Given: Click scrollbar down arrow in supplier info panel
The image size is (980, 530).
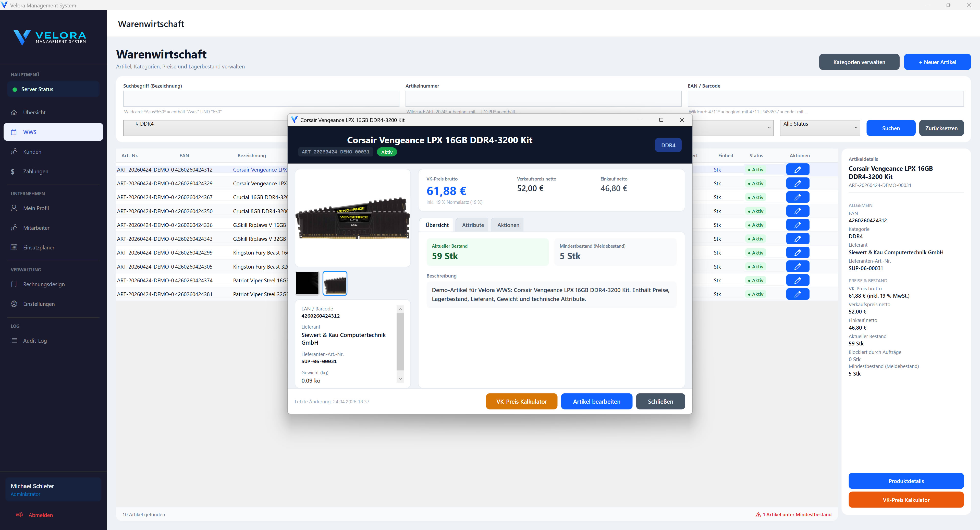Looking at the screenshot, I should 400,379.
